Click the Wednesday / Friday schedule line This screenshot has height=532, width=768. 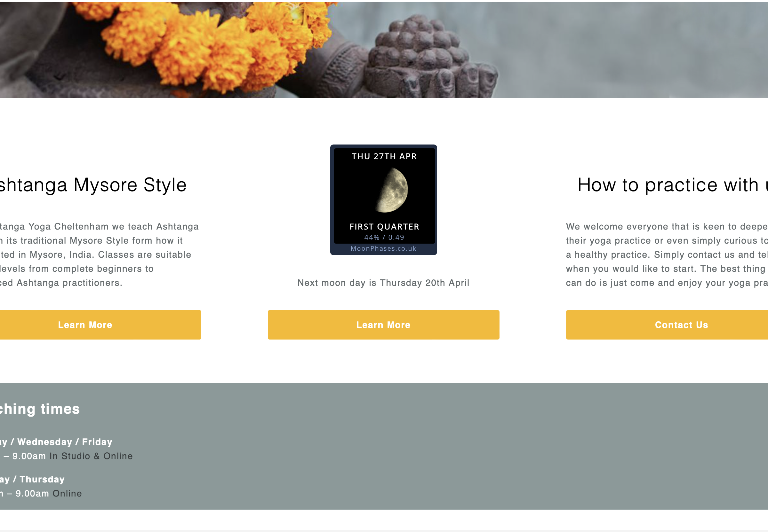pyautogui.click(x=56, y=442)
